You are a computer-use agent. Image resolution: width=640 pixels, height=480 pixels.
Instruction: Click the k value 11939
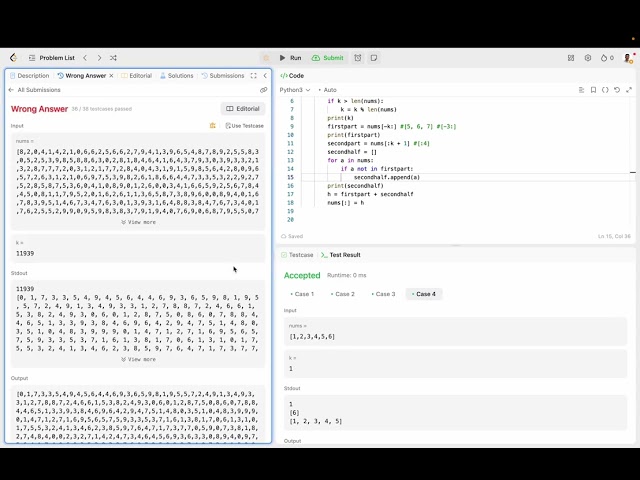click(x=25, y=253)
